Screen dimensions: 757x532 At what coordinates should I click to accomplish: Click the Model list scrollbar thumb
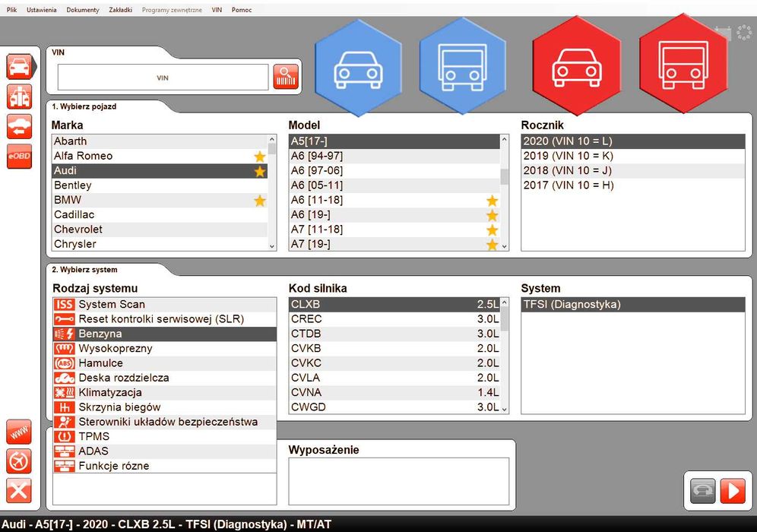point(505,176)
